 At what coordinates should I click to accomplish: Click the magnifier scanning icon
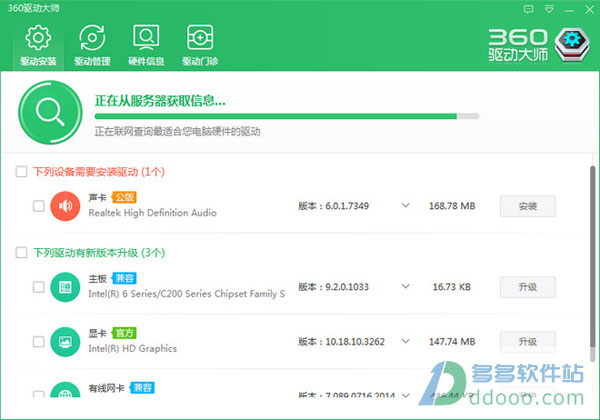pos(50,112)
